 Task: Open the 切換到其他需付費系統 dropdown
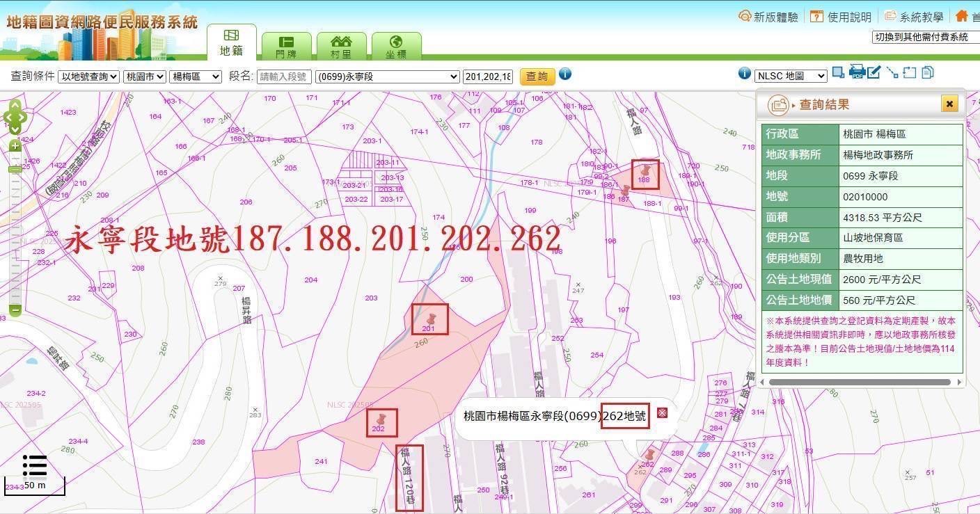point(926,37)
